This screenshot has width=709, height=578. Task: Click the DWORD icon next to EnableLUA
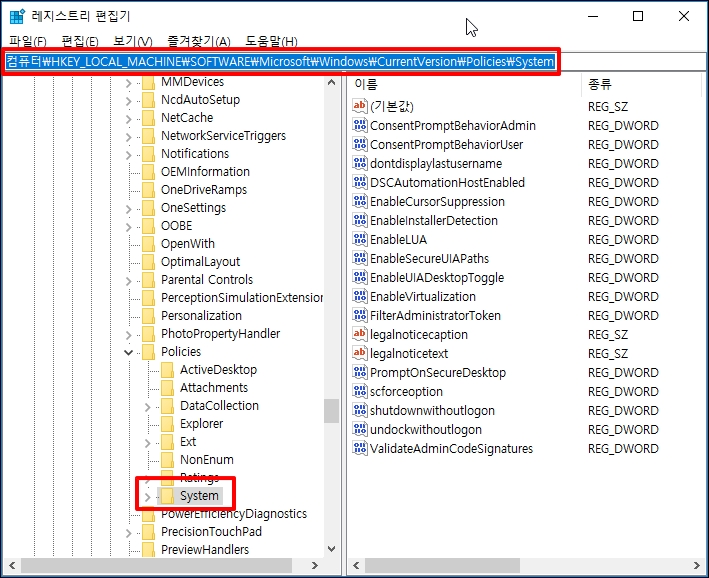[x=360, y=239]
